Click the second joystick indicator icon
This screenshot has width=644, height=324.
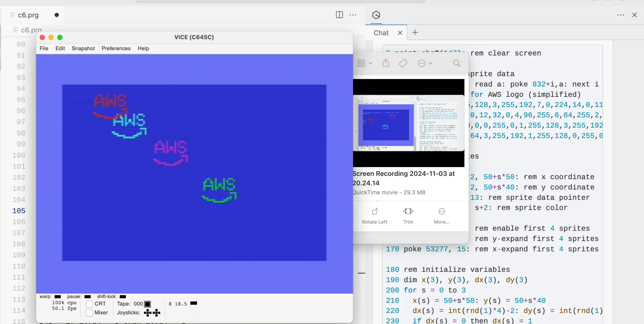coord(156,313)
